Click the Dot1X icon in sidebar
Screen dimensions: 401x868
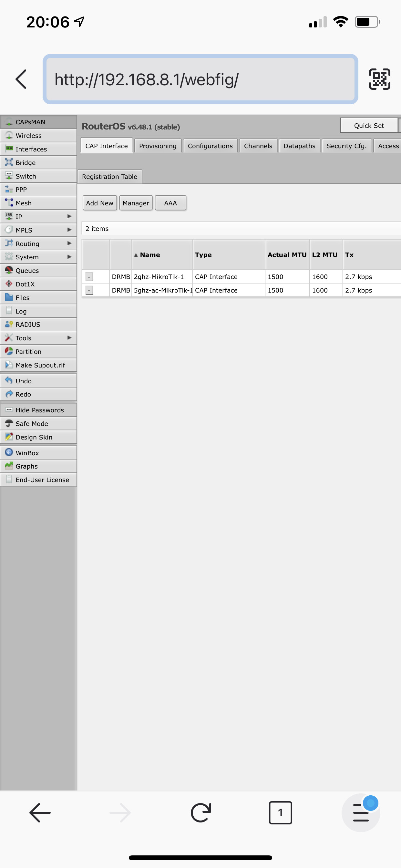point(9,284)
